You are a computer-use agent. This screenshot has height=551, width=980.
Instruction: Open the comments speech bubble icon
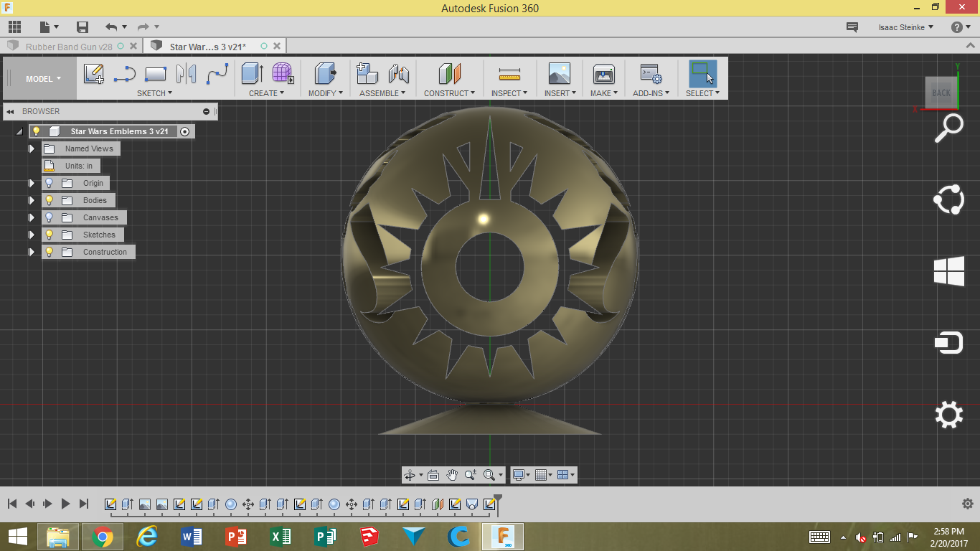[x=852, y=27]
